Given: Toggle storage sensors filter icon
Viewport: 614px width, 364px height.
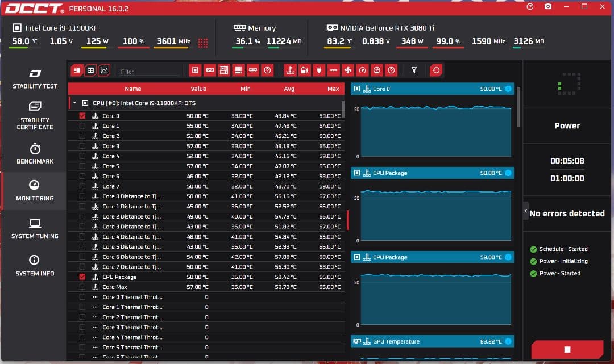Looking at the screenshot, I should 238,70.
